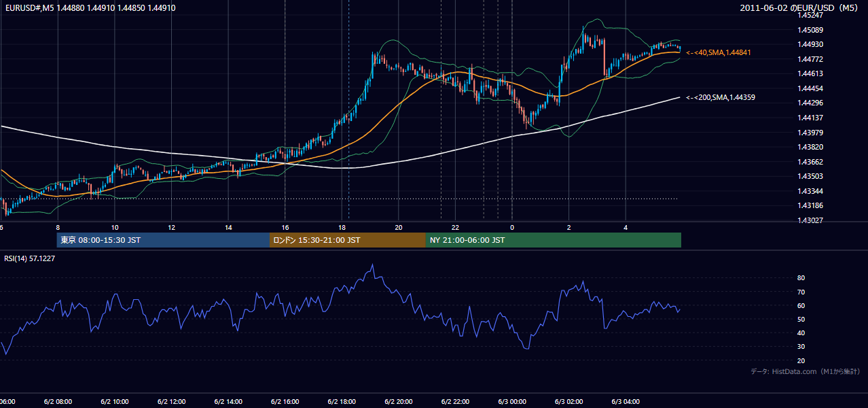
Task: Click price level 1.43027 on axis
Action: pos(810,220)
